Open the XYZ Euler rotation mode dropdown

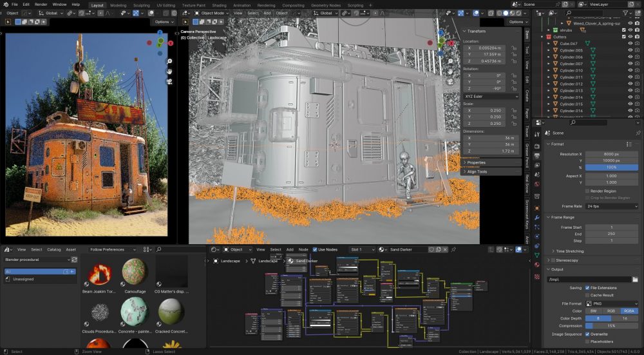(491, 96)
